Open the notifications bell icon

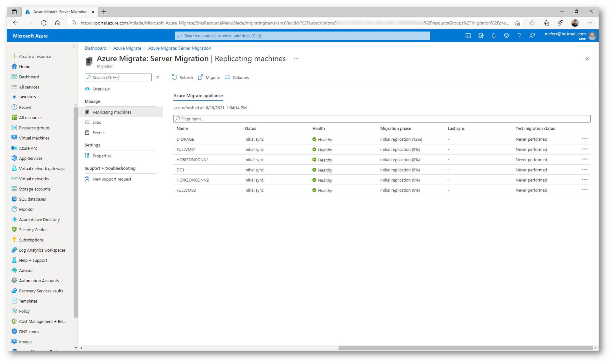pyautogui.click(x=493, y=36)
